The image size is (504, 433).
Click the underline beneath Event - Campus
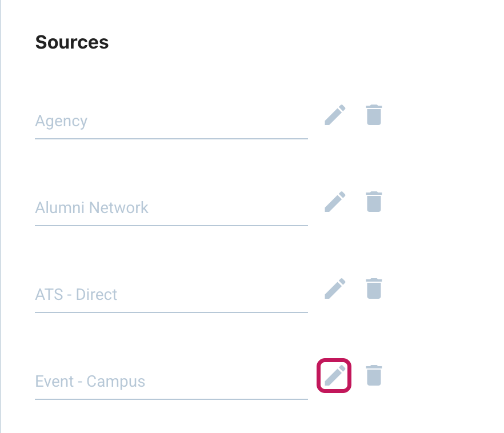(x=171, y=399)
